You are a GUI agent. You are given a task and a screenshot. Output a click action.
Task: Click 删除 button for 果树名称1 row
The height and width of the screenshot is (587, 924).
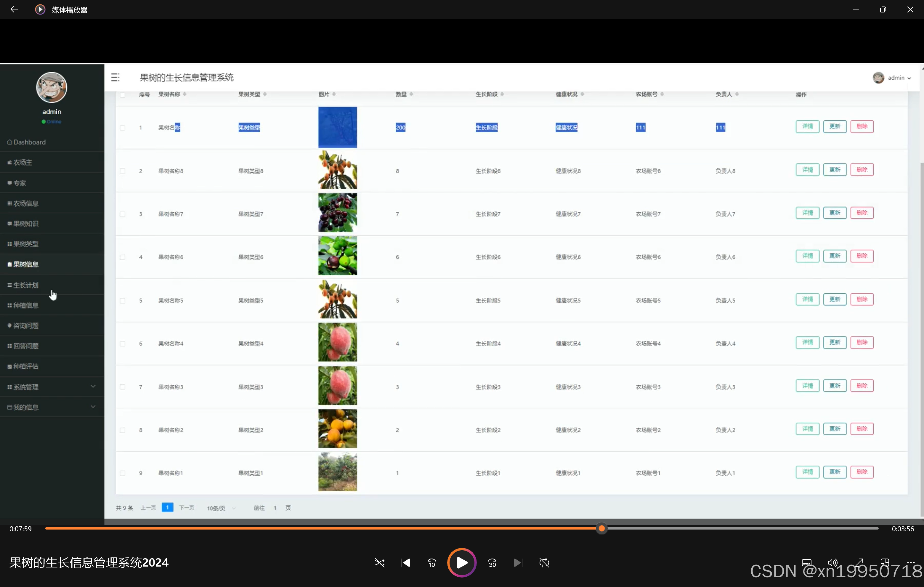862,472
